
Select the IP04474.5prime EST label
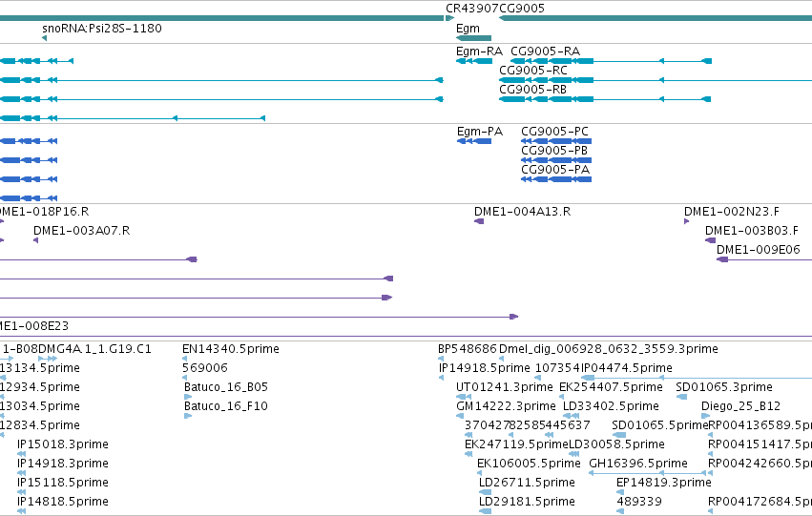(x=627, y=368)
